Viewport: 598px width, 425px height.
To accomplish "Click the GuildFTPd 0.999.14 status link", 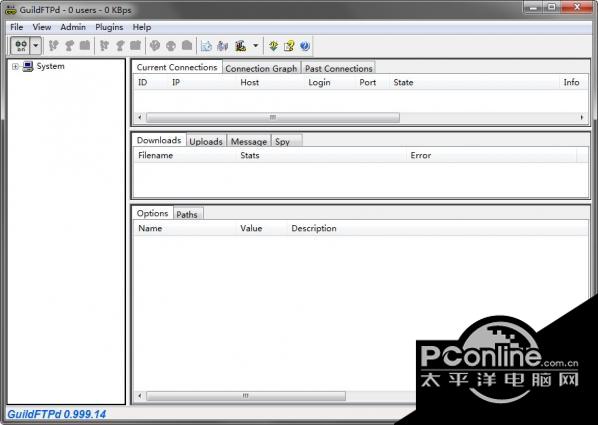I will click(56, 414).
